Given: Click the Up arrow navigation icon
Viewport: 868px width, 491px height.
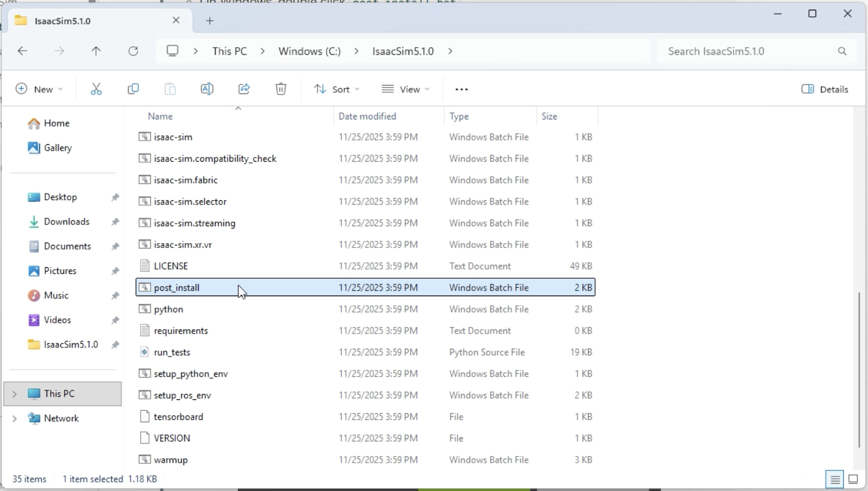Looking at the screenshot, I should tap(96, 51).
